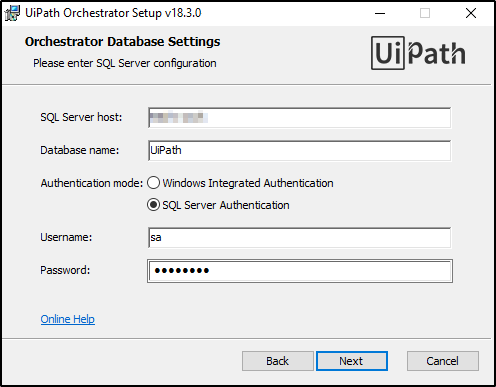This screenshot has height=387, width=496.
Task: Select Windows Integrated Authentication radio button
Action: 153,183
